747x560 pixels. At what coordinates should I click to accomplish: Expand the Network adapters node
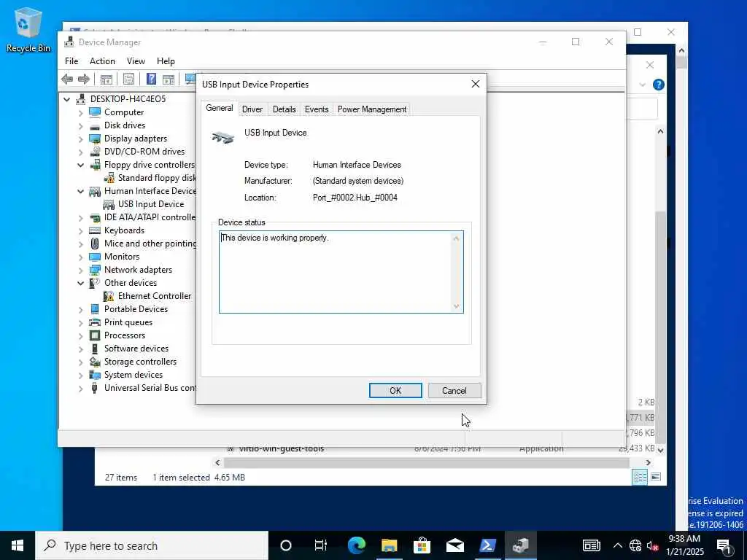pyautogui.click(x=81, y=270)
